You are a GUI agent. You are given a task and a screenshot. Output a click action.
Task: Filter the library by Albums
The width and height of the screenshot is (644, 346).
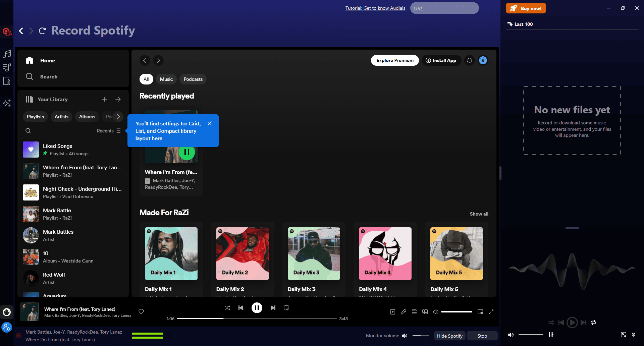(87, 117)
